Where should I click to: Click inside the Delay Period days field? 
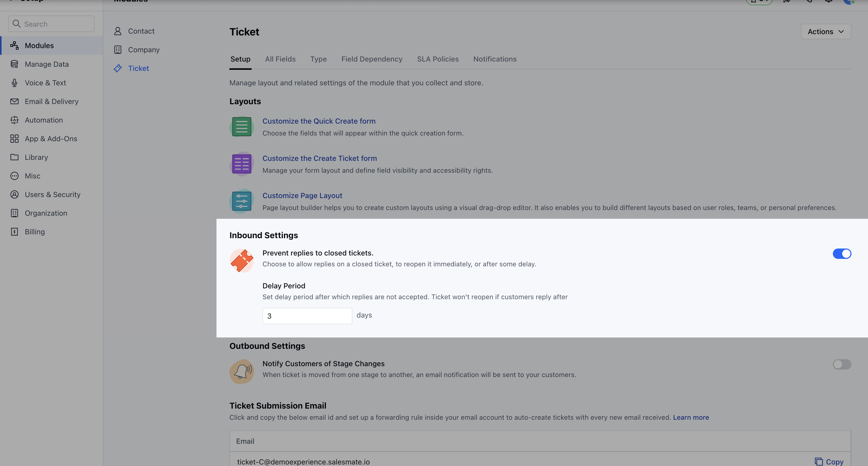[307, 315]
